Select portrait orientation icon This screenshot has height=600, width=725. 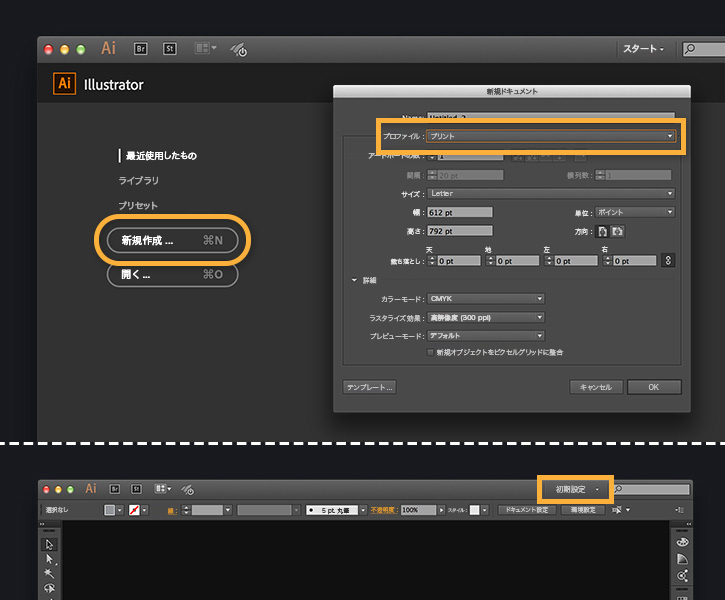click(602, 231)
